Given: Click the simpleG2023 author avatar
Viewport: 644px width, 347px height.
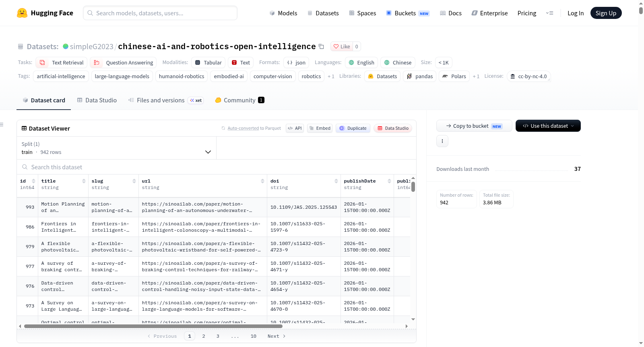Looking at the screenshot, I should 66,46.
